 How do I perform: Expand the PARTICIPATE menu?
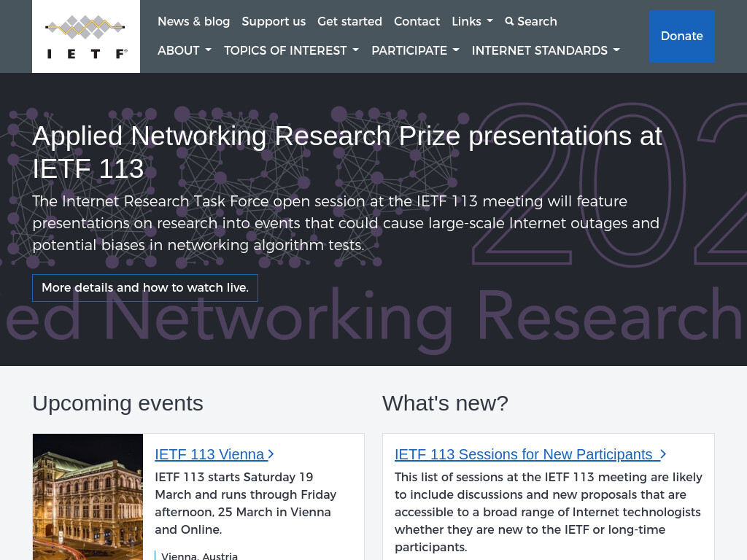415,50
